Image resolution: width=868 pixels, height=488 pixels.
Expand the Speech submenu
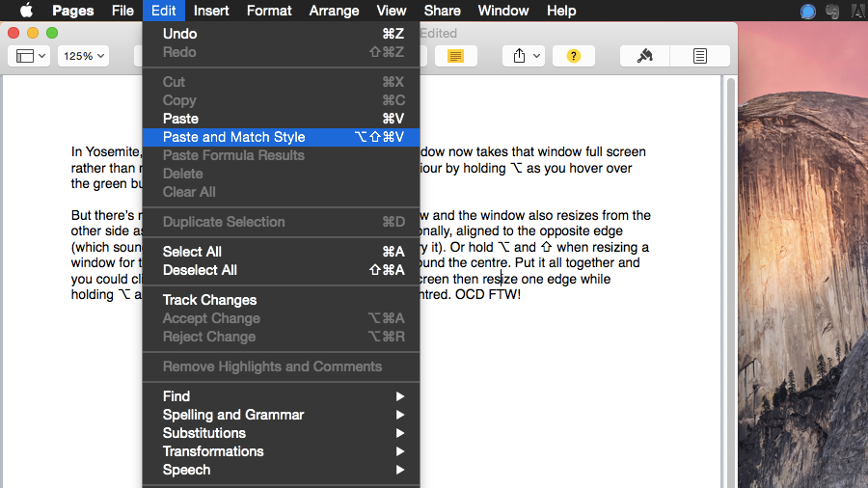click(282, 470)
